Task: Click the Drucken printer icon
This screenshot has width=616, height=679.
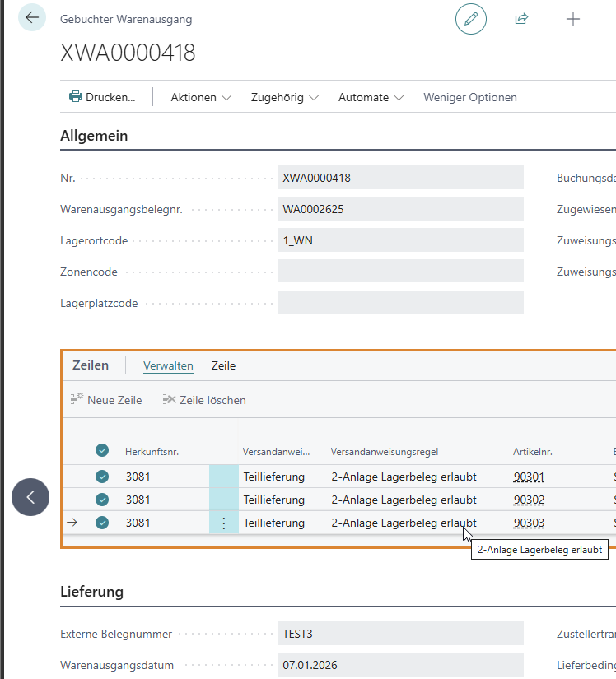Action: tap(76, 96)
